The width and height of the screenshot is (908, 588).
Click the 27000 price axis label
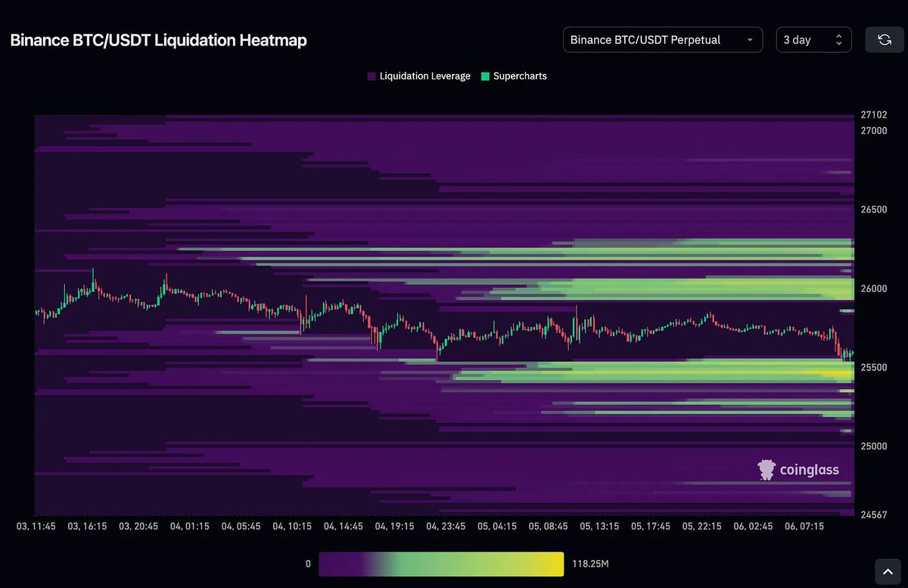click(874, 131)
